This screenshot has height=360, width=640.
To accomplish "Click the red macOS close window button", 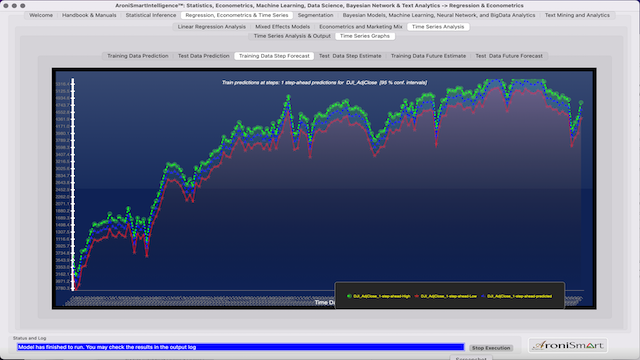I will point(6,6).
